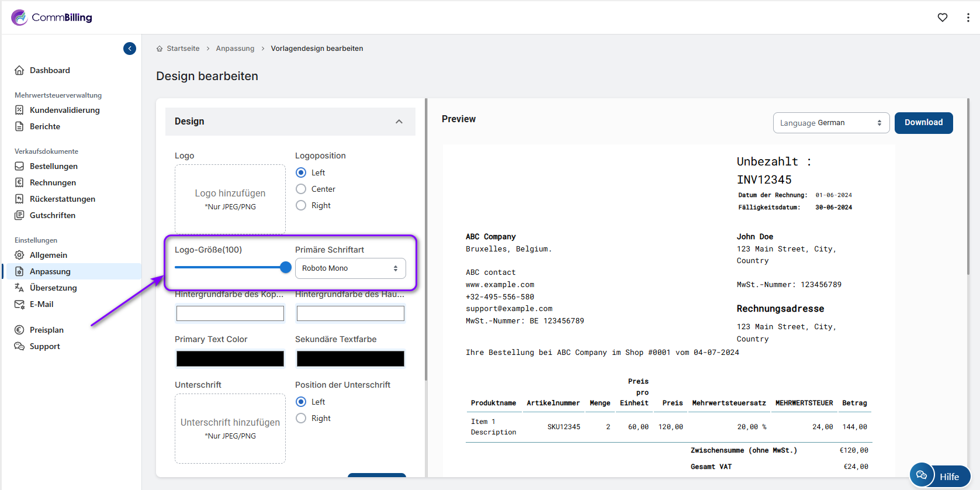980x490 pixels.
Task: Open Rückerstattungen in sidebar
Action: 63,199
